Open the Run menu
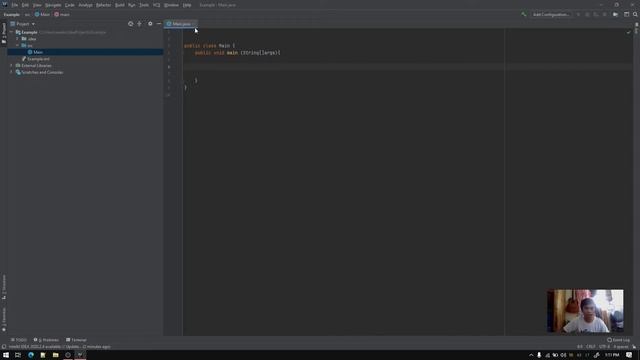The image size is (640, 360). (x=131, y=5)
